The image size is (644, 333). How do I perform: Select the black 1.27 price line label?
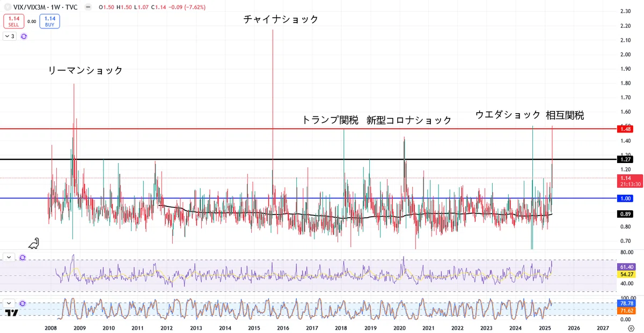coord(626,159)
